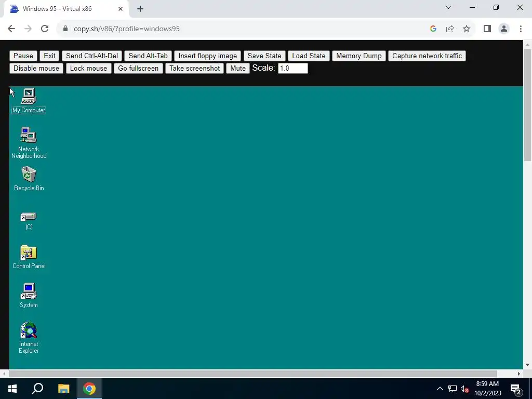Open the taskbar clock and date

(487, 389)
